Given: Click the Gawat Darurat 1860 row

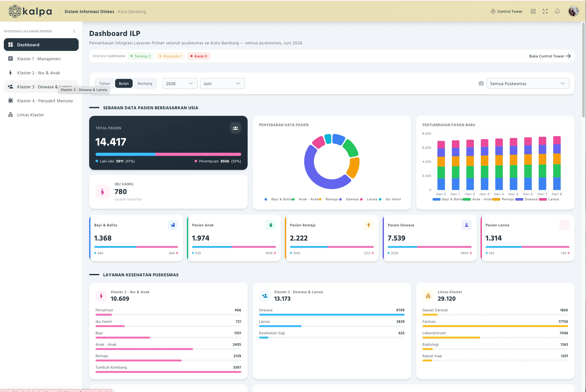Looking at the screenshot, I should point(495,312).
